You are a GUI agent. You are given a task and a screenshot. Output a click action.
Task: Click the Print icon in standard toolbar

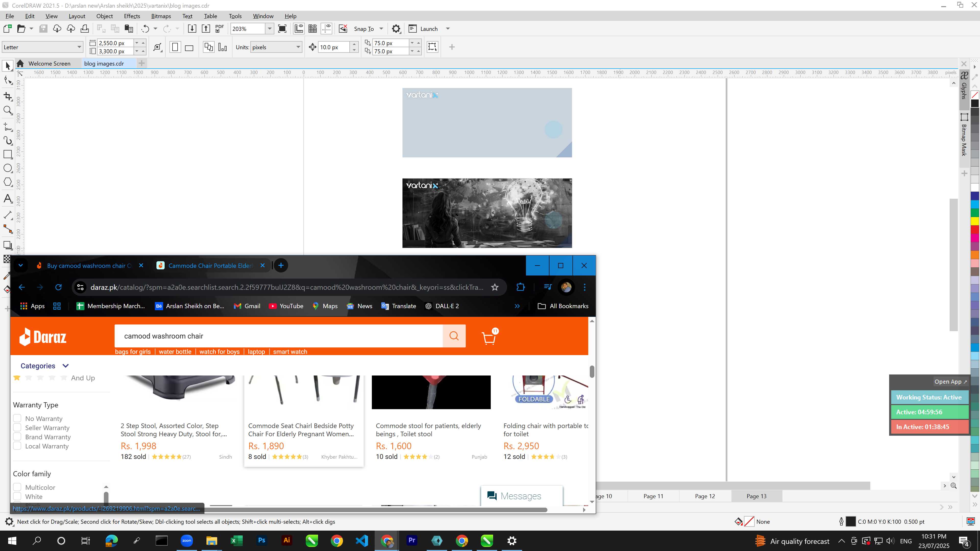tap(84, 29)
